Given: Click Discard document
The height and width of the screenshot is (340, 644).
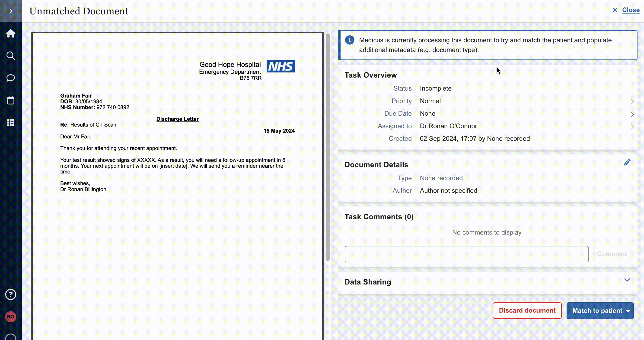Looking at the screenshot, I should 527,311.
